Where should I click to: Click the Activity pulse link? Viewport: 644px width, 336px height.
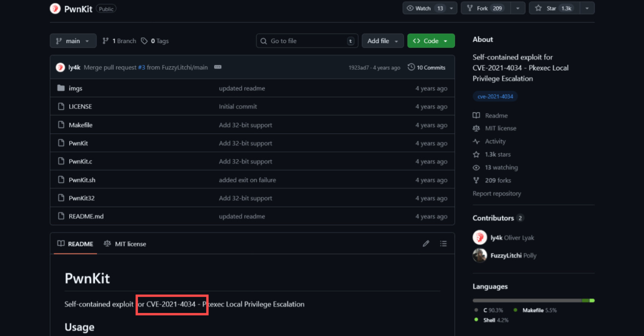coord(495,141)
